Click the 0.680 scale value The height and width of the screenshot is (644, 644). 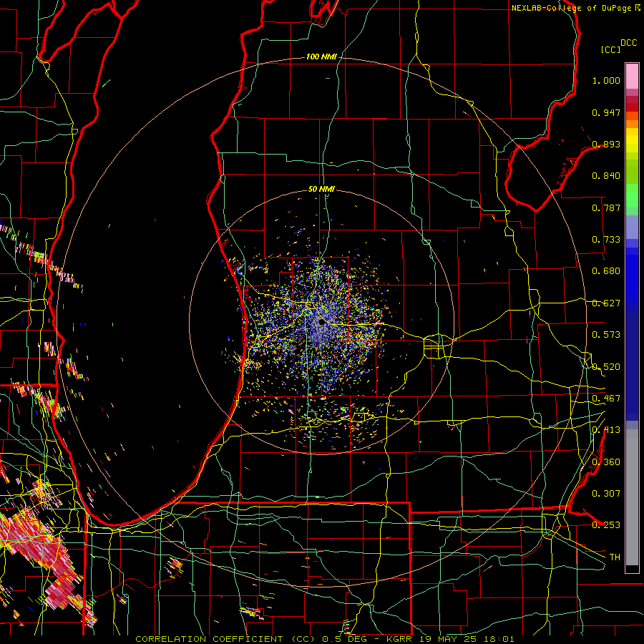(x=606, y=271)
